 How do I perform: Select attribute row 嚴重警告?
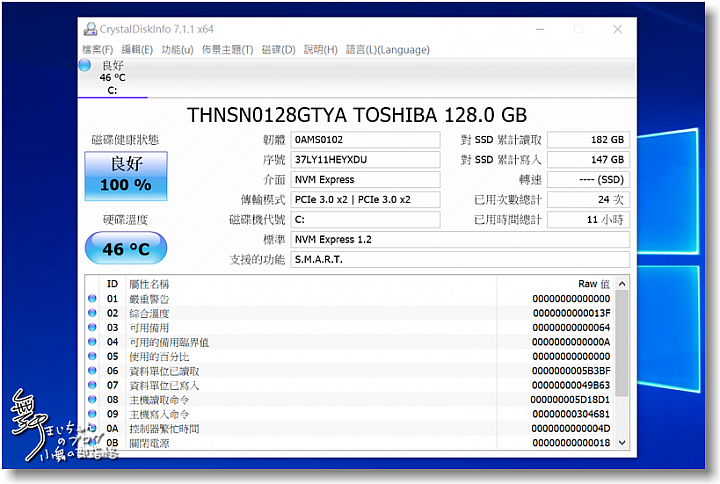click(349, 298)
